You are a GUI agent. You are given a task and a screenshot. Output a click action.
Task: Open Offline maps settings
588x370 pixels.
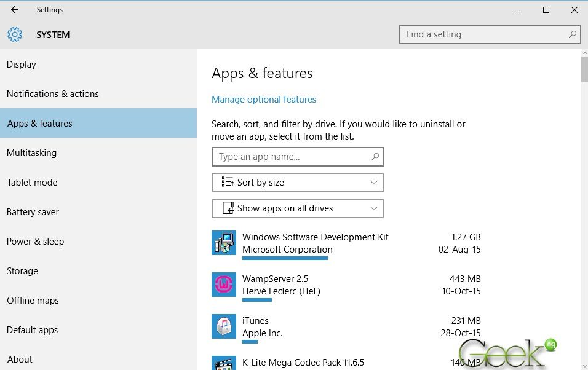[98, 301]
